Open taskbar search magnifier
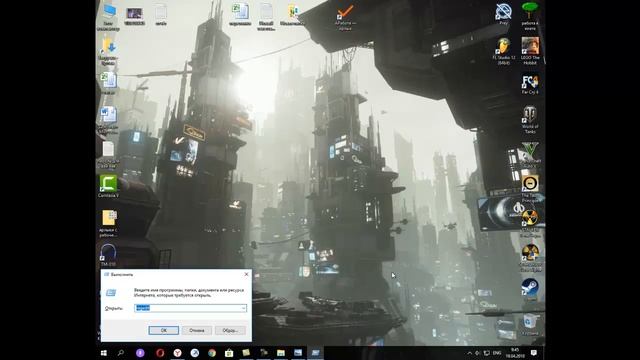Viewport: 640px width, 360px height. tap(121, 353)
